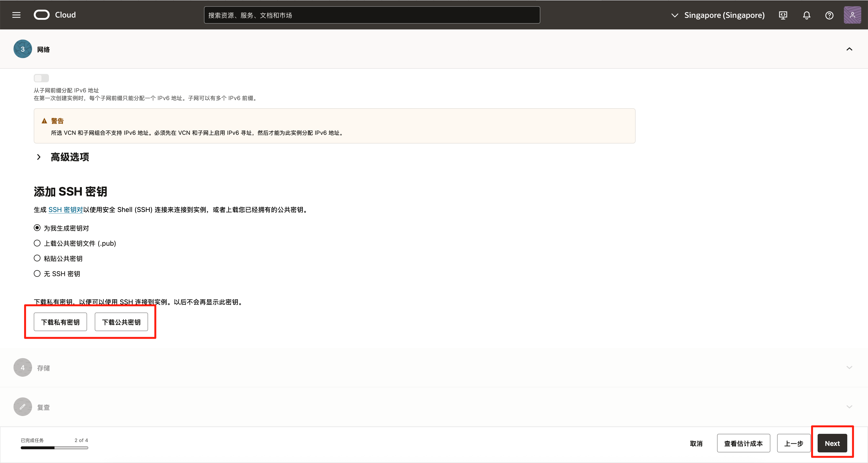The width and height of the screenshot is (868, 463).
Task: Click the step 3 网络 circle icon
Action: (23, 49)
